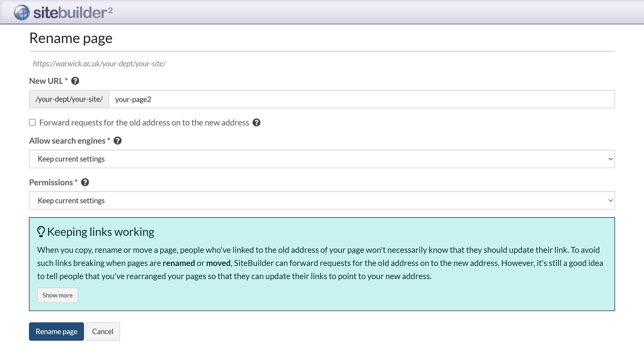
Task: Enable forwarding old address checkbox
Action: click(x=32, y=122)
